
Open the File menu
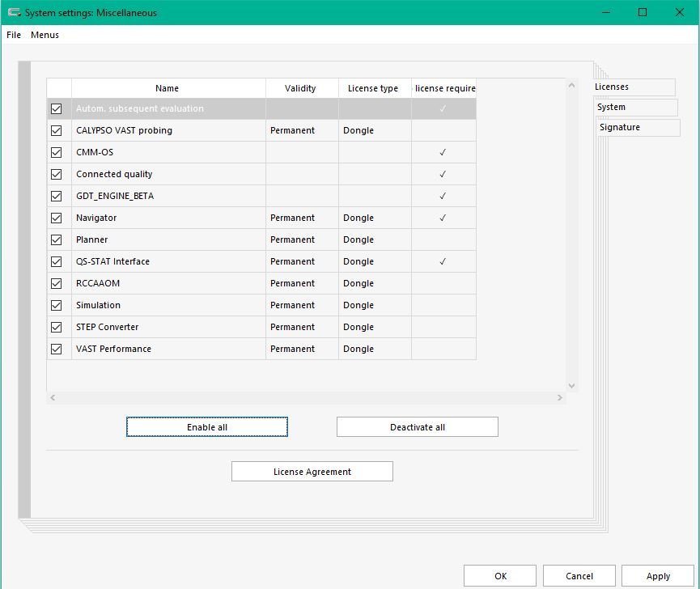(14, 35)
